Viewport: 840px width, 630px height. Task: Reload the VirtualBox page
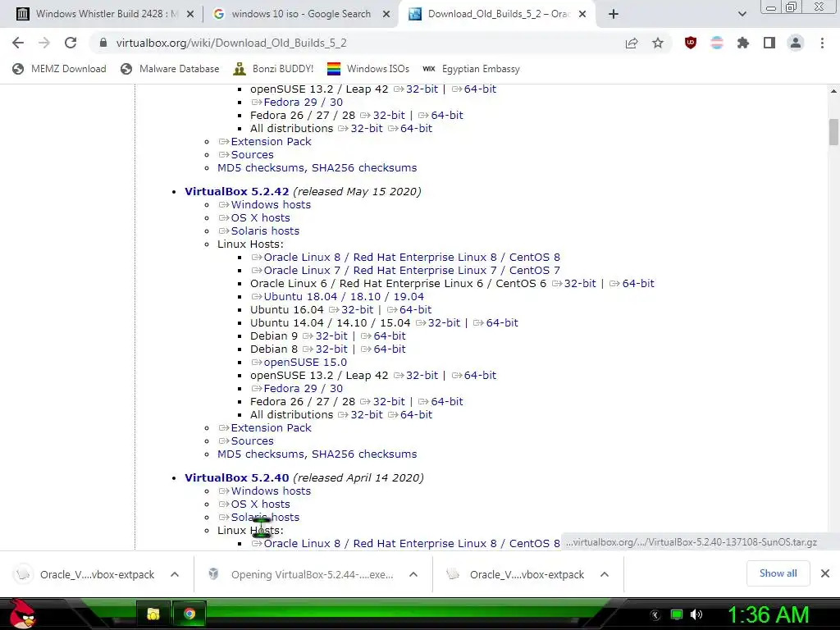(x=71, y=43)
